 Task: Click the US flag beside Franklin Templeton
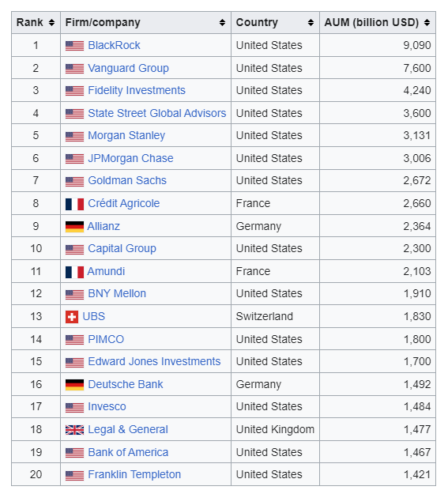pyautogui.click(x=74, y=475)
